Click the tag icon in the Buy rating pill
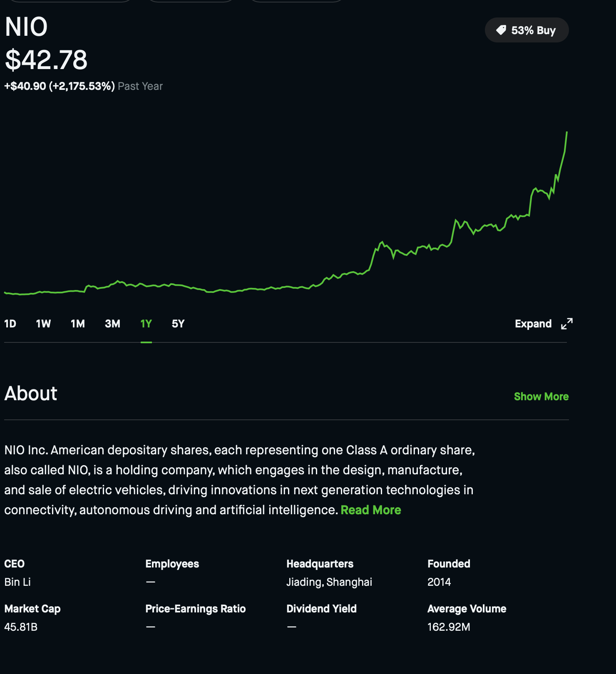The image size is (616, 674). coord(501,30)
